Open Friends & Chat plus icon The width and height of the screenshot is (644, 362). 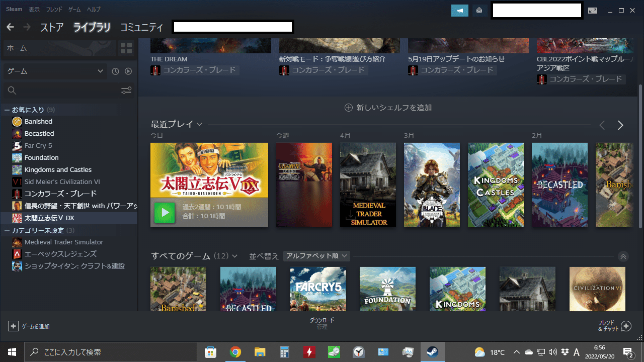(626, 326)
